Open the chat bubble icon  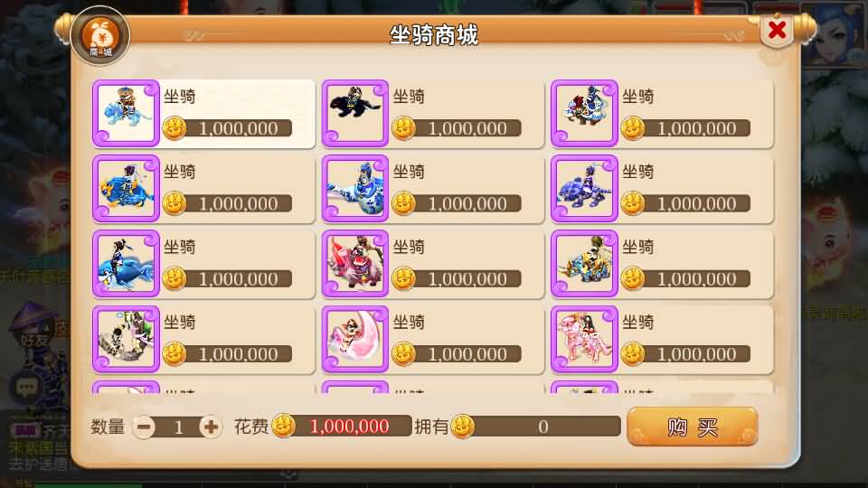tap(26, 387)
